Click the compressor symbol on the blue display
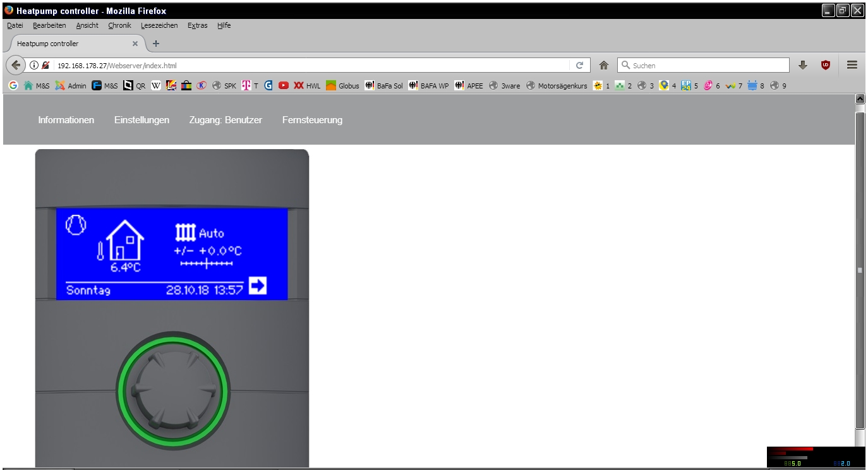The height and width of the screenshot is (470, 868). point(76,224)
